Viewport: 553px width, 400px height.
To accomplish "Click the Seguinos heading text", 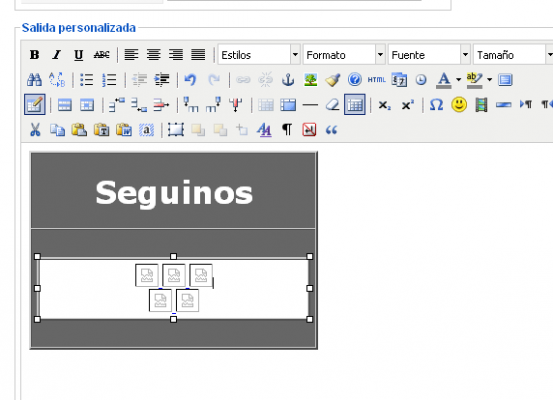I will [x=174, y=193].
